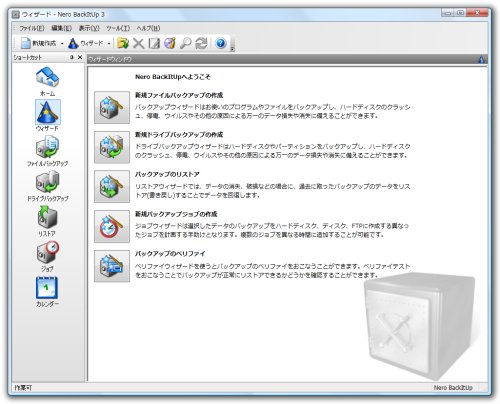Click the edit pencil toolbar icon
Viewport: 500px width, 404px height.
[154, 43]
